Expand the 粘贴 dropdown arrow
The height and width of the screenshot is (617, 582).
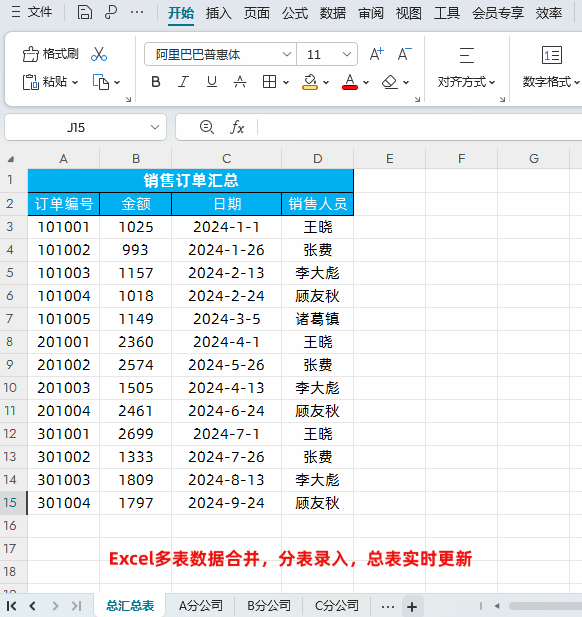(75, 83)
